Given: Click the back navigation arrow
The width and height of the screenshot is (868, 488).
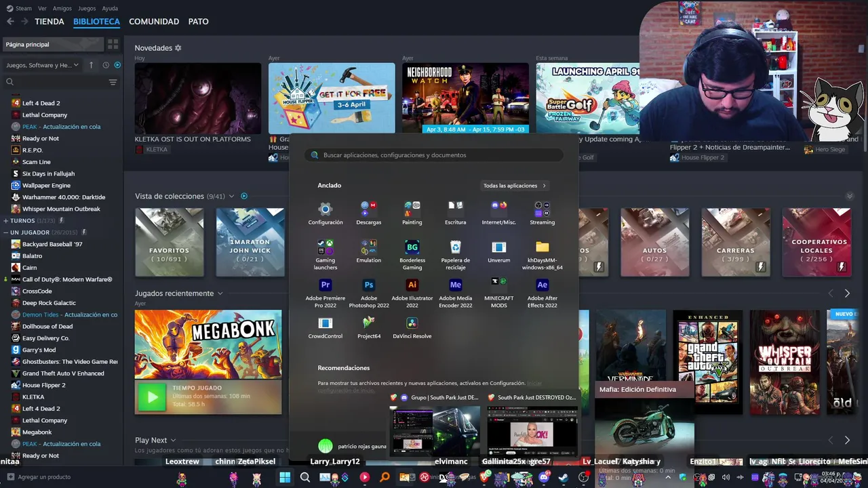Looking at the screenshot, I should (10, 22).
